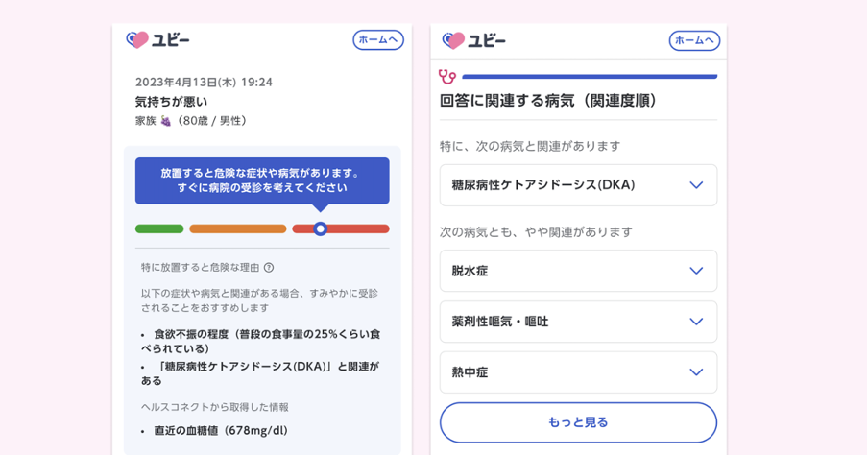This screenshot has width=868, height=455.
Task: Click ホームへ button in right panel
Action: 693,40
